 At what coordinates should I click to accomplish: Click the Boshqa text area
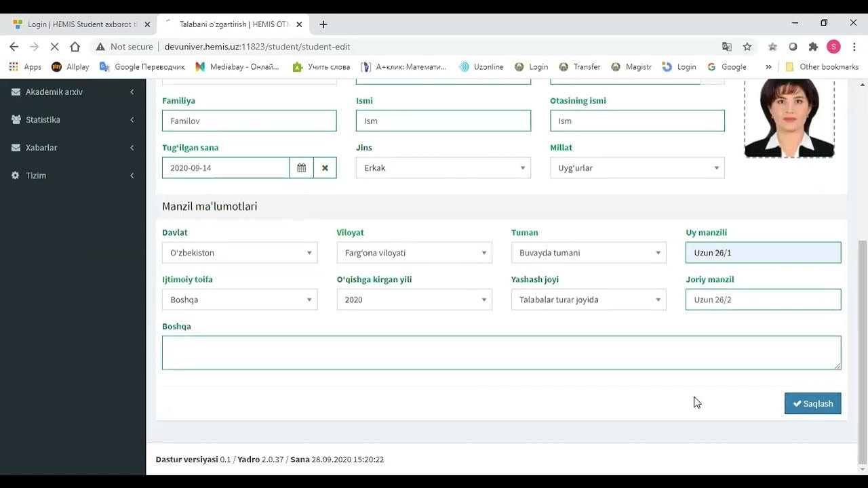coord(502,352)
